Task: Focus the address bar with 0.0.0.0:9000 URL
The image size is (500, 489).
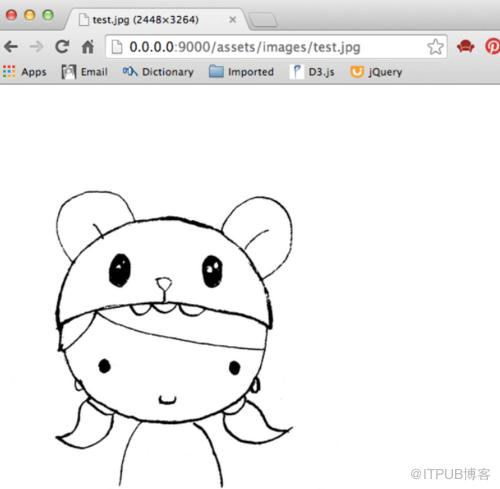Action: tap(277, 47)
